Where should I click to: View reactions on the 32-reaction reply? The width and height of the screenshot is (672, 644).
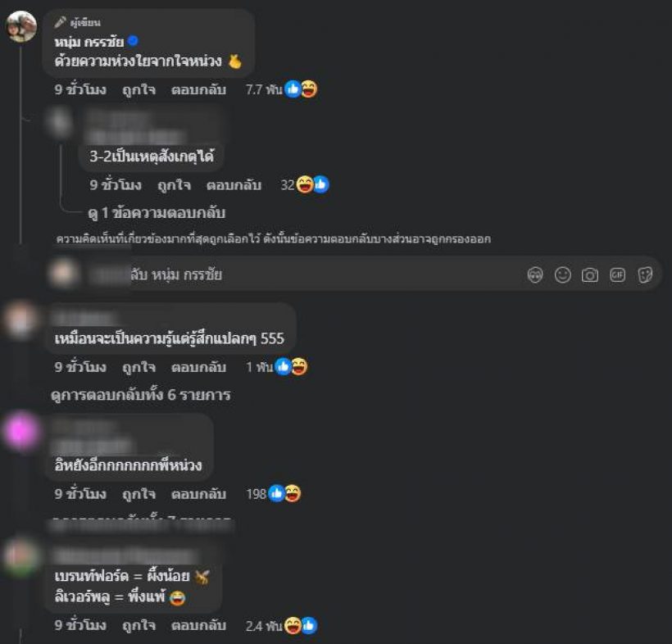[305, 185]
